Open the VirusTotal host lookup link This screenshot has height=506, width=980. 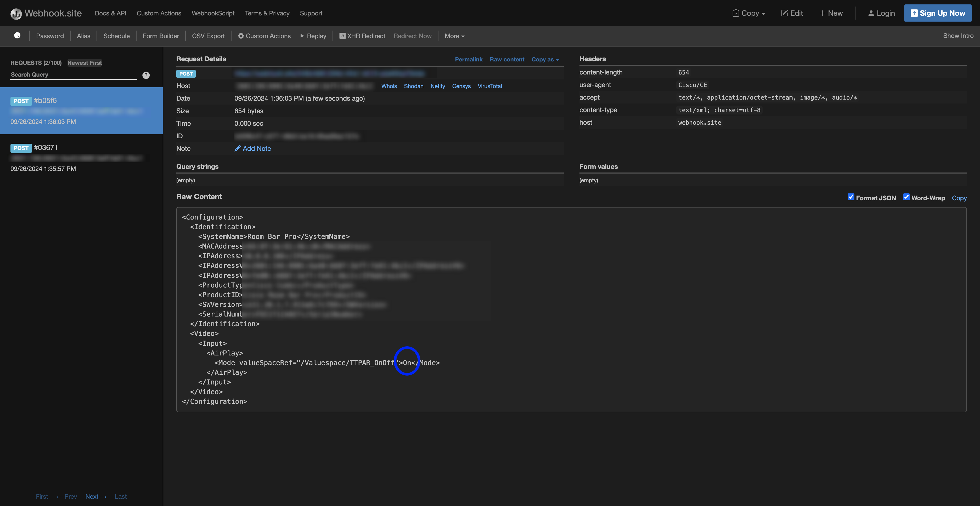point(490,86)
